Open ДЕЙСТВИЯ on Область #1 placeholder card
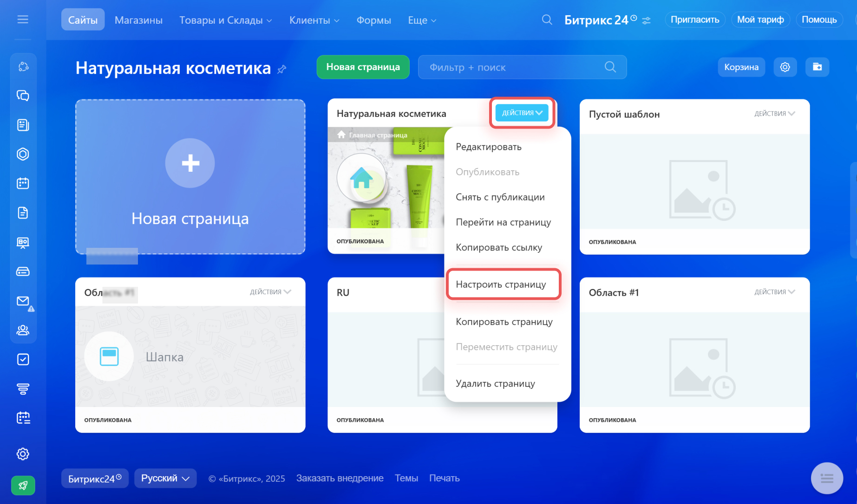This screenshot has height=504, width=857. click(775, 292)
